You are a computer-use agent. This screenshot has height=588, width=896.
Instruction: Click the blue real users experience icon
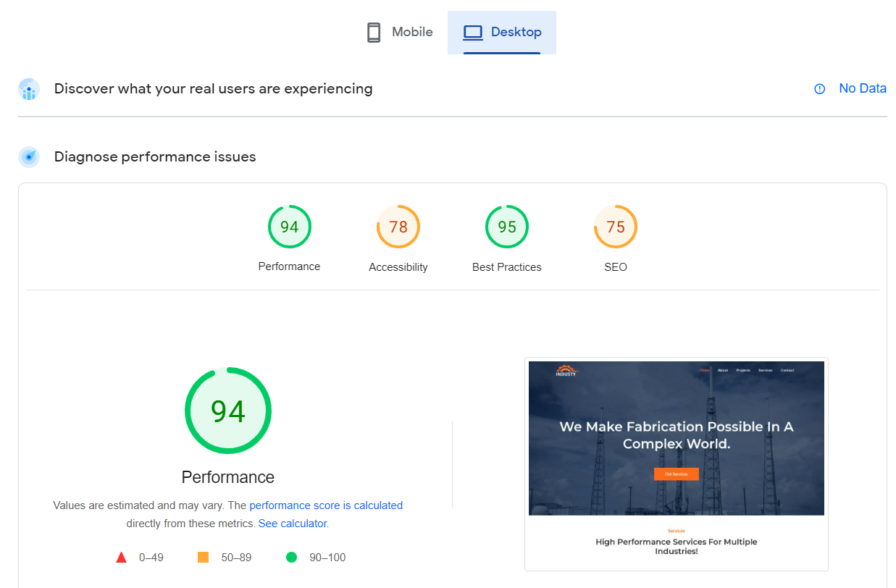pos(28,89)
